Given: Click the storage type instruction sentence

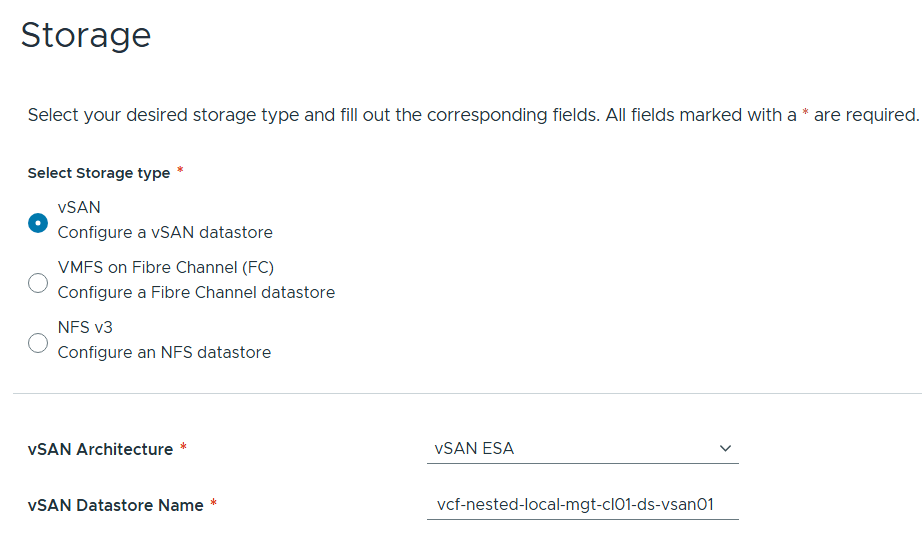Looking at the screenshot, I should coord(472,115).
